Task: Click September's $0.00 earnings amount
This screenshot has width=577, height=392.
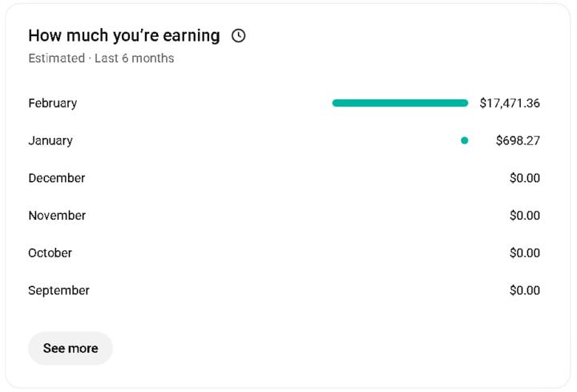Action: point(525,290)
